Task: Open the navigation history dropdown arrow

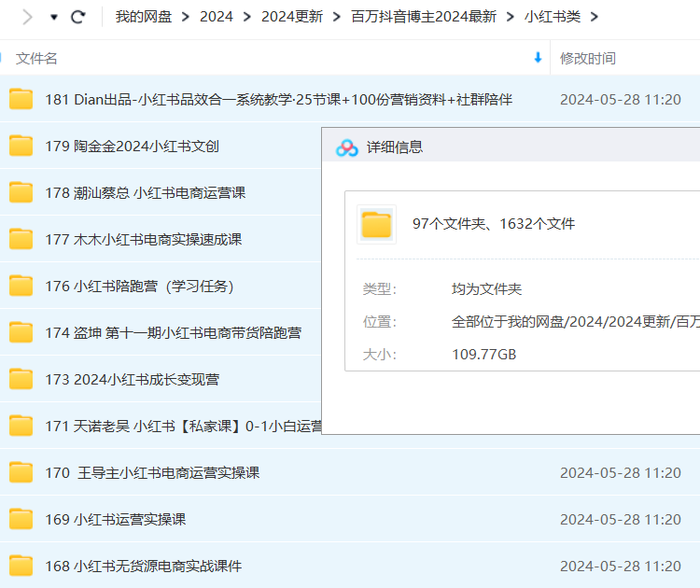Action: point(54,18)
